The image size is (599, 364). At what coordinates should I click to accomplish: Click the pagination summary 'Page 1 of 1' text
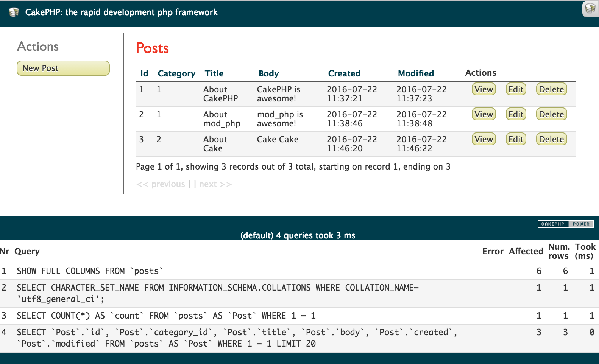click(293, 166)
